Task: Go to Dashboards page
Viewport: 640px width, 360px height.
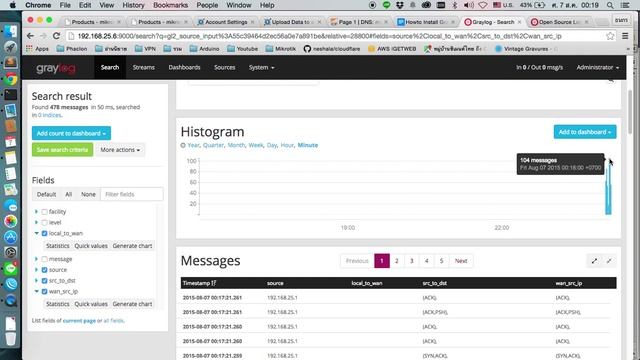Action: [x=184, y=67]
